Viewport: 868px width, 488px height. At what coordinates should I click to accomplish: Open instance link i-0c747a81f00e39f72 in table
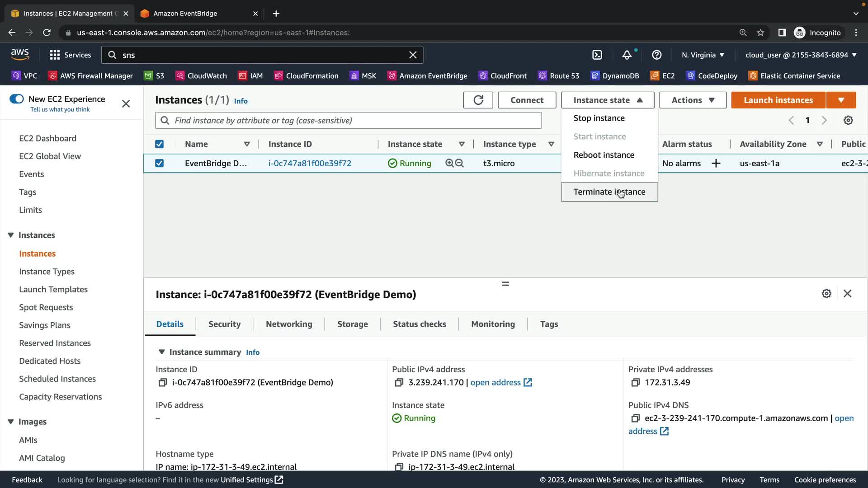coord(310,163)
